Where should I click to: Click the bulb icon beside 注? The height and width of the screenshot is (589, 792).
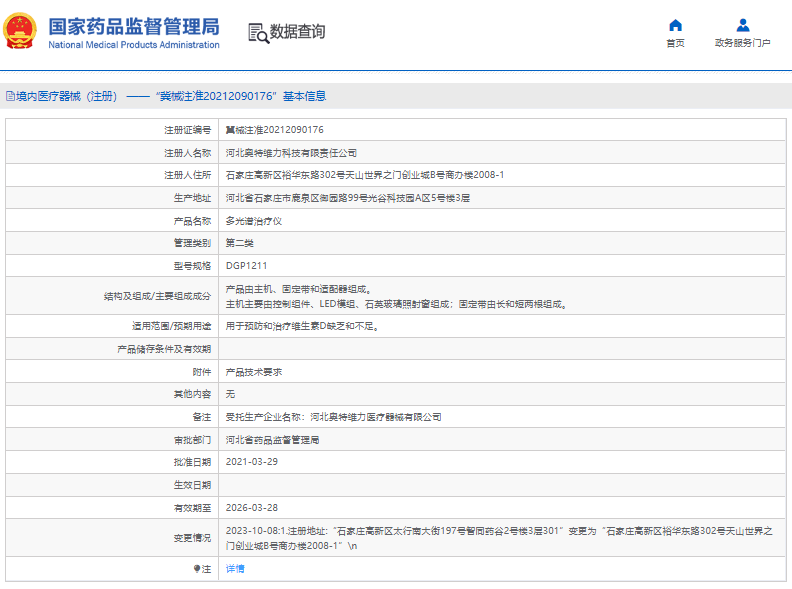tap(197, 569)
